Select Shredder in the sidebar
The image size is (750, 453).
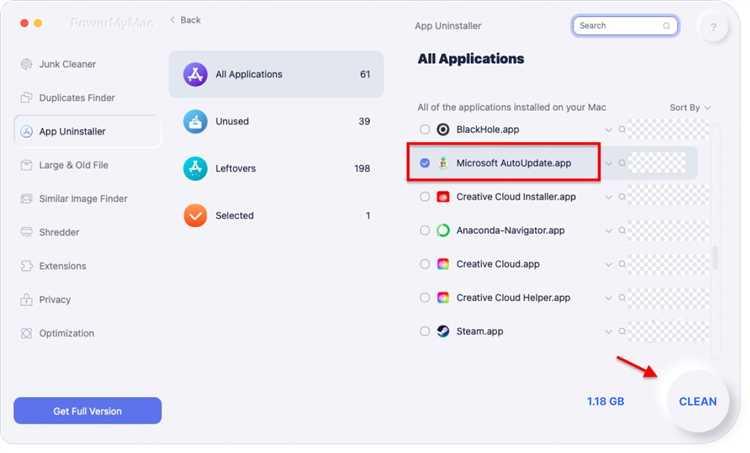[87, 232]
